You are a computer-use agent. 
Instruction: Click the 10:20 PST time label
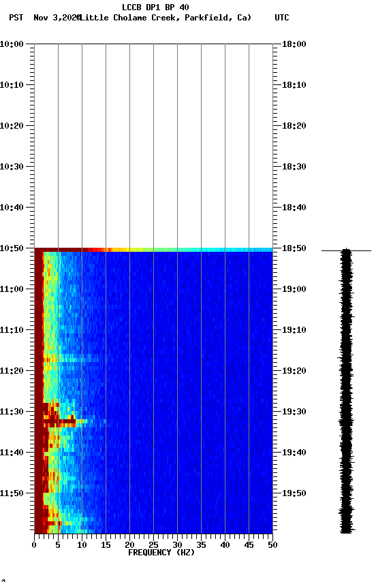coord(12,126)
